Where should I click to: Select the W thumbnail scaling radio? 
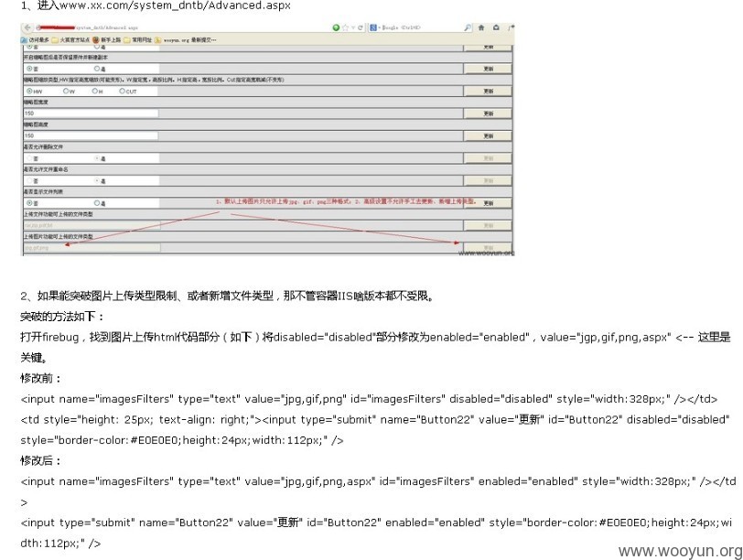point(66,91)
